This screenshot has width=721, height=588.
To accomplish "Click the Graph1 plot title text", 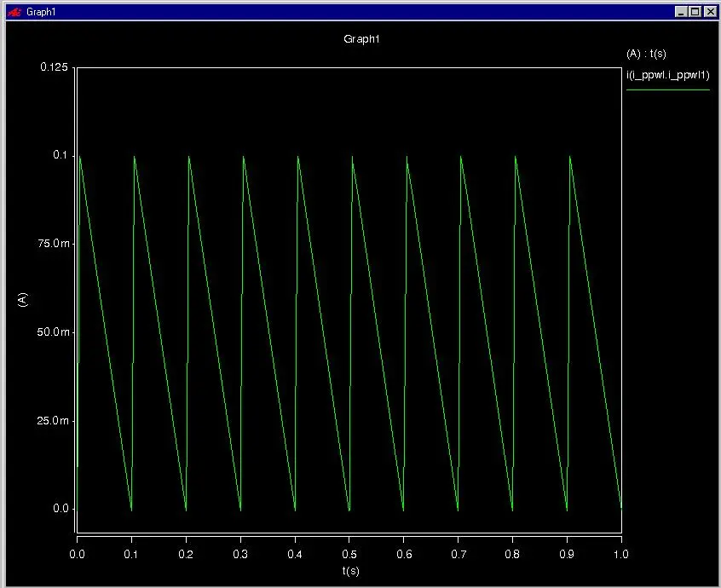I will 361,39.
